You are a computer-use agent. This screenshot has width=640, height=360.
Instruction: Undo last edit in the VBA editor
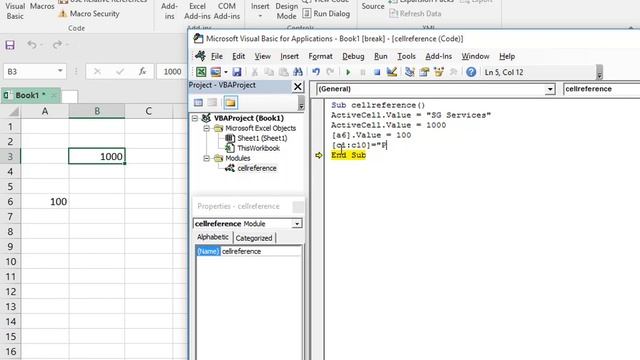point(316,72)
